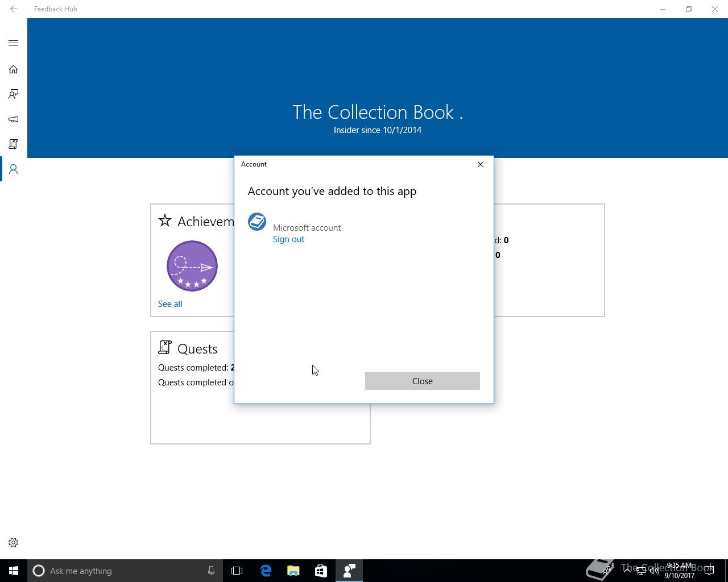This screenshot has width=728, height=582.
Task: Click Feedback Hub taskbar icon
Action: click(349, 571)
